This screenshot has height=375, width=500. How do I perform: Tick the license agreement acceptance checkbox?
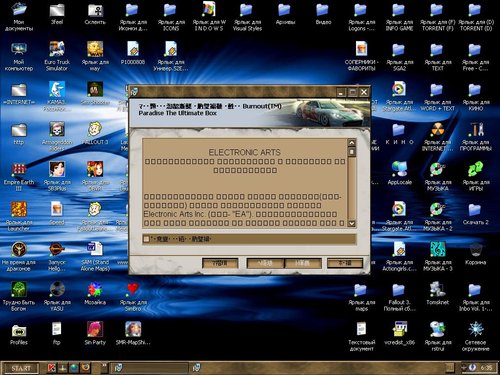(146, 239)
